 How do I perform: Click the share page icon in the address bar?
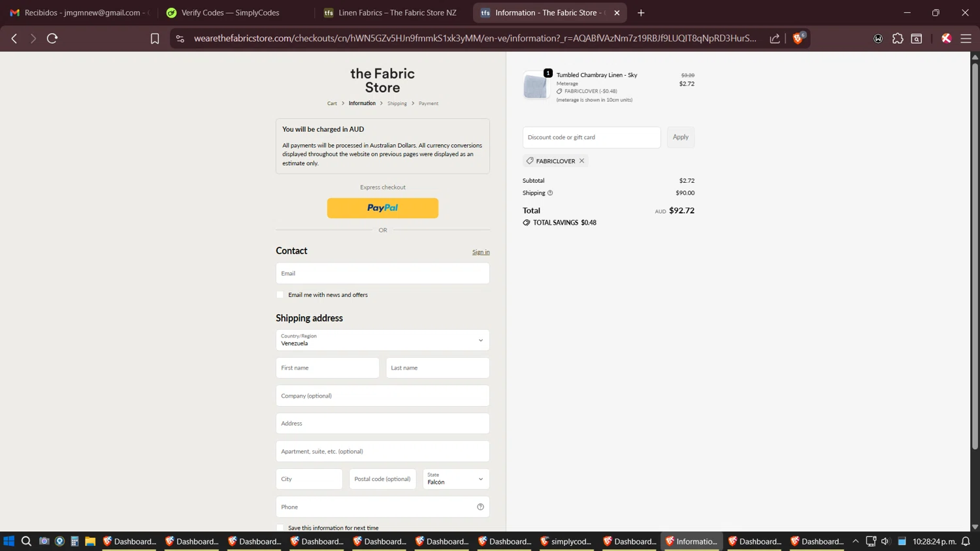[x=775, y=39]
